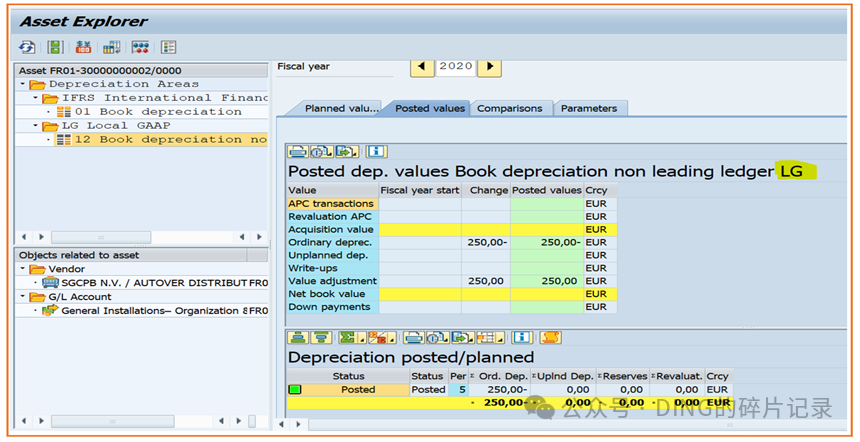Click the subtotals icon in depreciation toolbar

[380, 337]
